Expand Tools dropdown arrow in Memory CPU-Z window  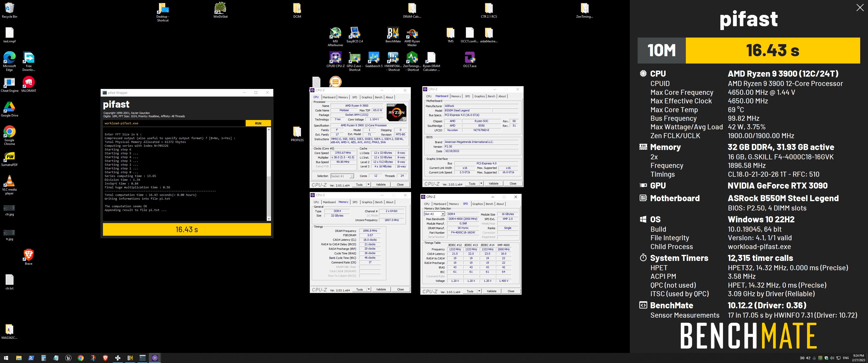coord(369,290)
